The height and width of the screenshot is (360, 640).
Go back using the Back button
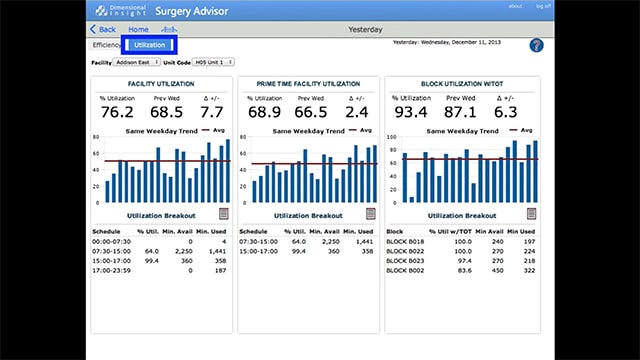(102, 29)
